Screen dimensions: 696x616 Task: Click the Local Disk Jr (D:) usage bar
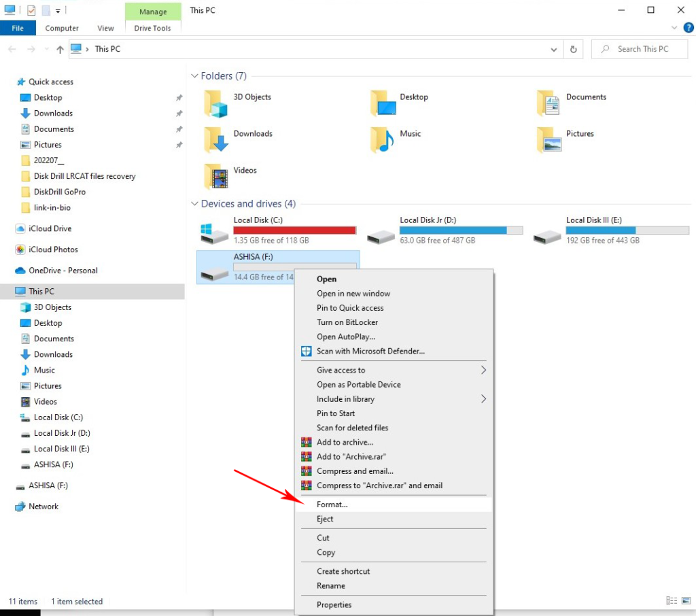(461, 230)
